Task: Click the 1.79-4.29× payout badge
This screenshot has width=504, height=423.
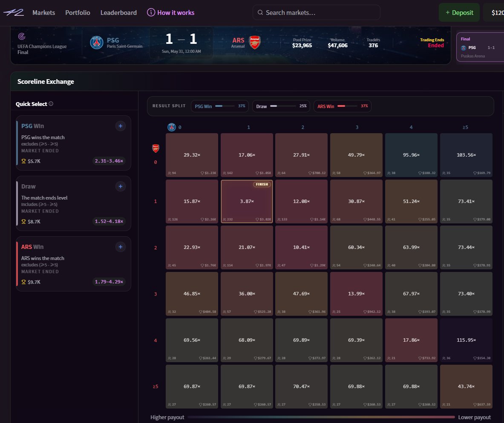Action: click(109, 282)
